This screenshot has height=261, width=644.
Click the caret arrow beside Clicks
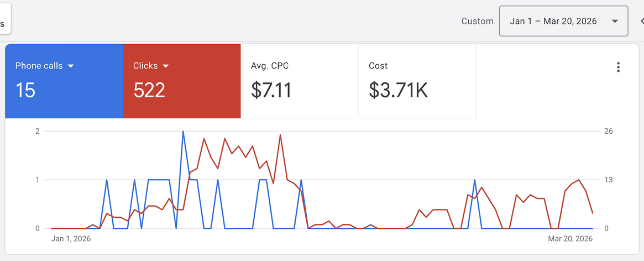click(x=165, y=66)
